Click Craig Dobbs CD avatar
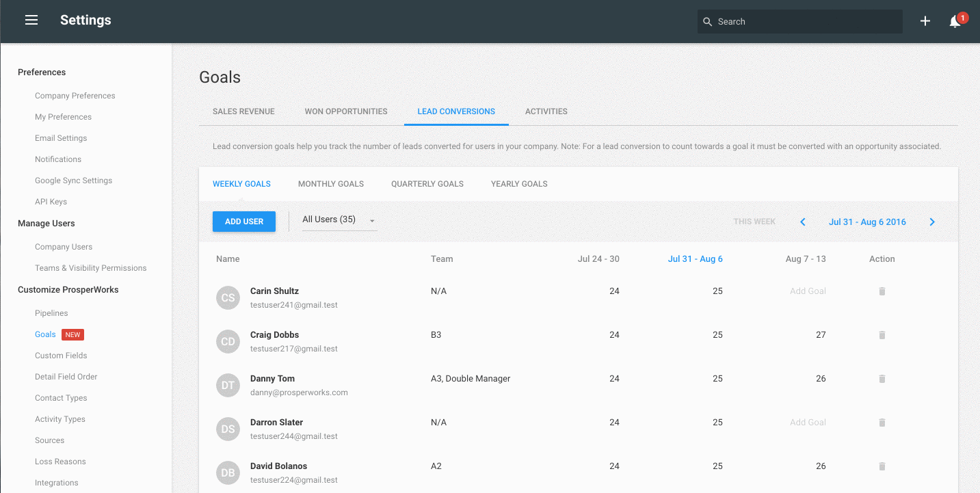Image resolution: width=980 pixels, height=493 pixels. [x=228, y=341]
